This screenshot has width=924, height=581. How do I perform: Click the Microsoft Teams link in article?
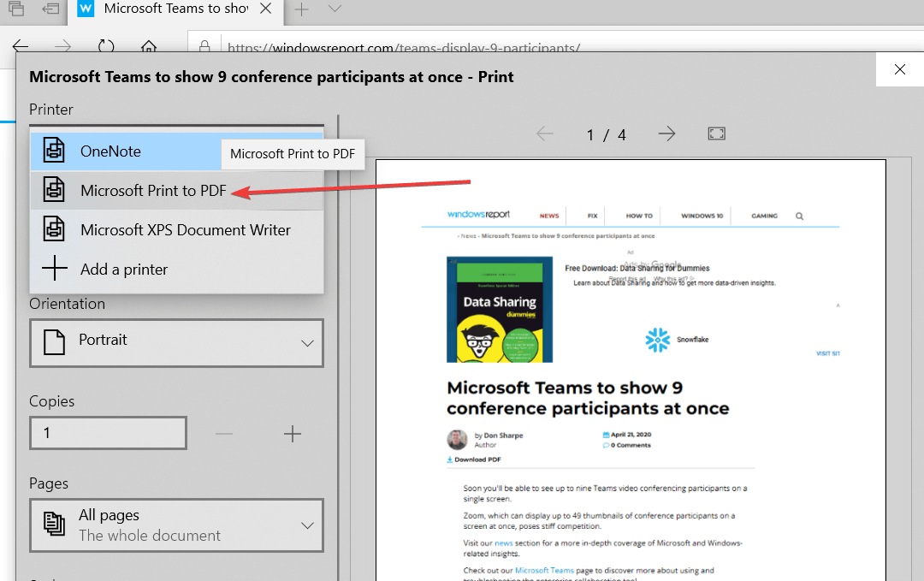pyautogui.click(x=544, y=571)
